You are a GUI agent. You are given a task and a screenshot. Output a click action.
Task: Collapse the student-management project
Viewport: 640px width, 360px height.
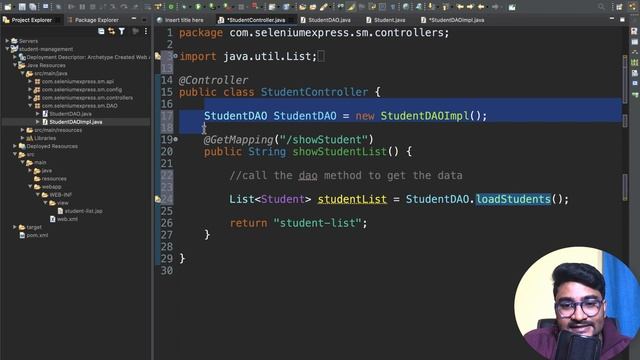click(7, 49)
